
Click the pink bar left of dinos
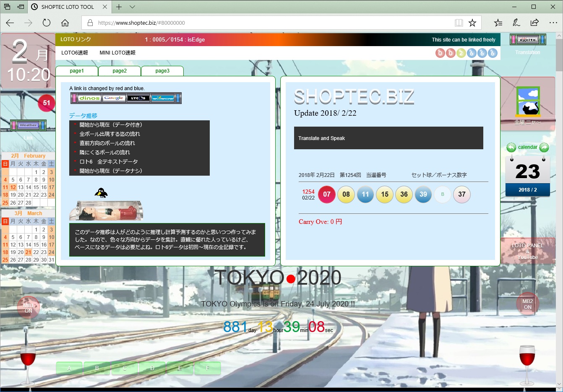click(x=74, y=98)
